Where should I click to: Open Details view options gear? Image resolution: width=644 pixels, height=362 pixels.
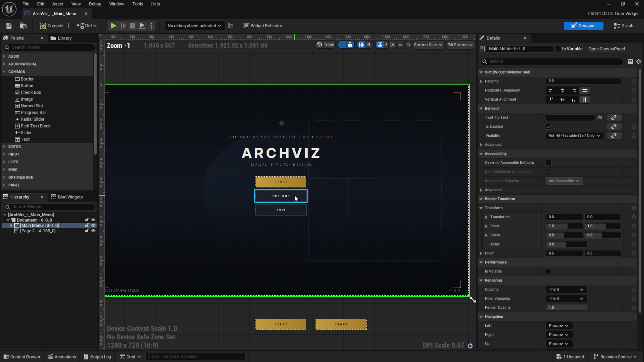pyautogui.click(x=639, y=62)
